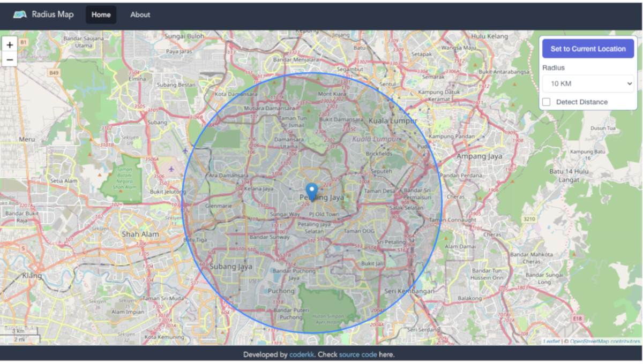
Task: Click Set to Current Location button
Action: (x=588, y=49)
